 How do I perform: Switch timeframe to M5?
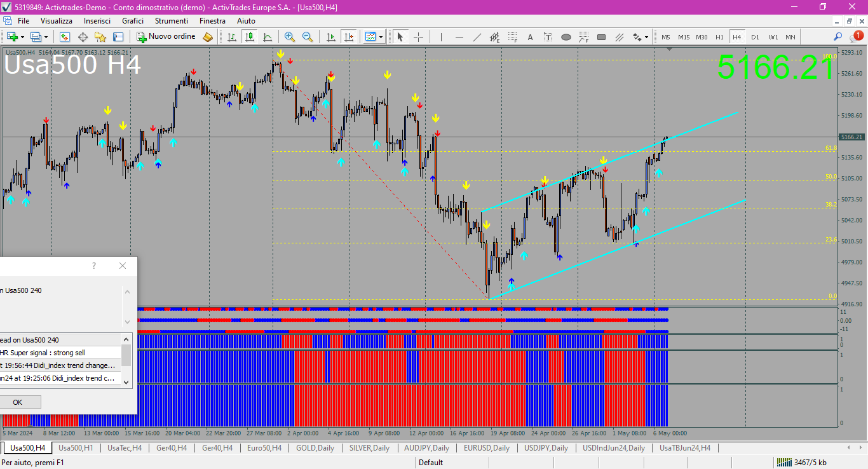pos(666,37)
